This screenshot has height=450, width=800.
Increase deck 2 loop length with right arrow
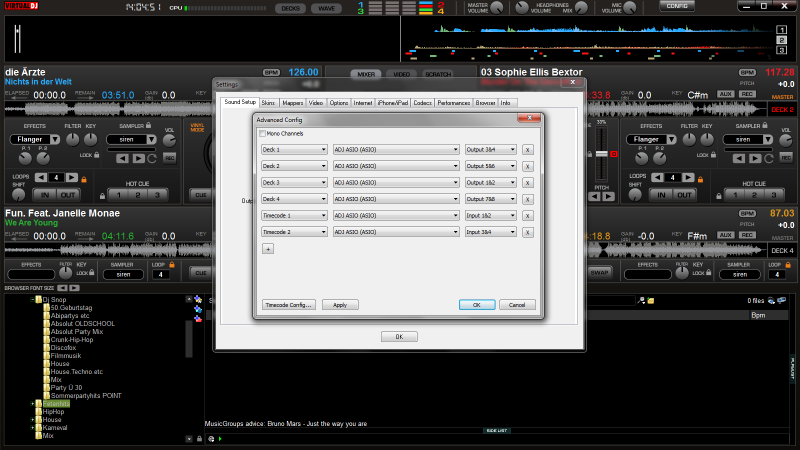(x=688, y=178)
